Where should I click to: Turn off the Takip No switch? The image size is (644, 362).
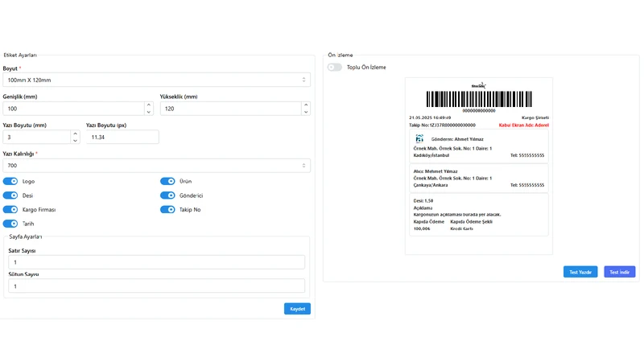pyautogui.click(x=167, y=210)
